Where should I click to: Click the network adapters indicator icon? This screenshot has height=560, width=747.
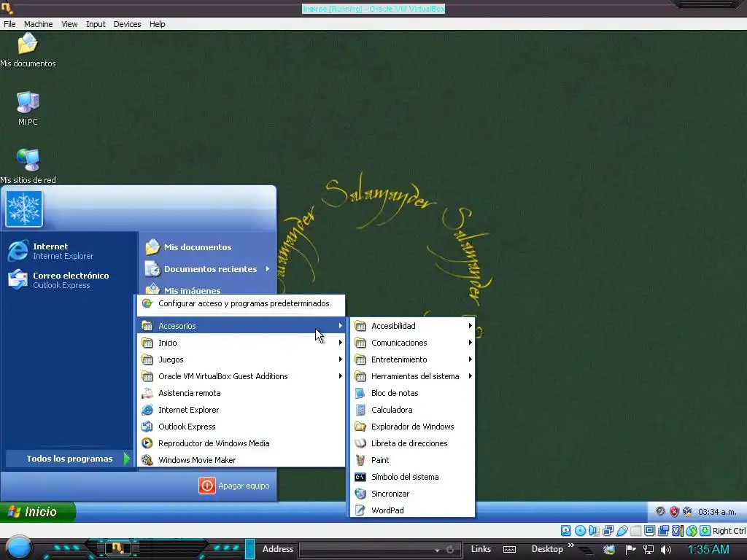(608, 531)
